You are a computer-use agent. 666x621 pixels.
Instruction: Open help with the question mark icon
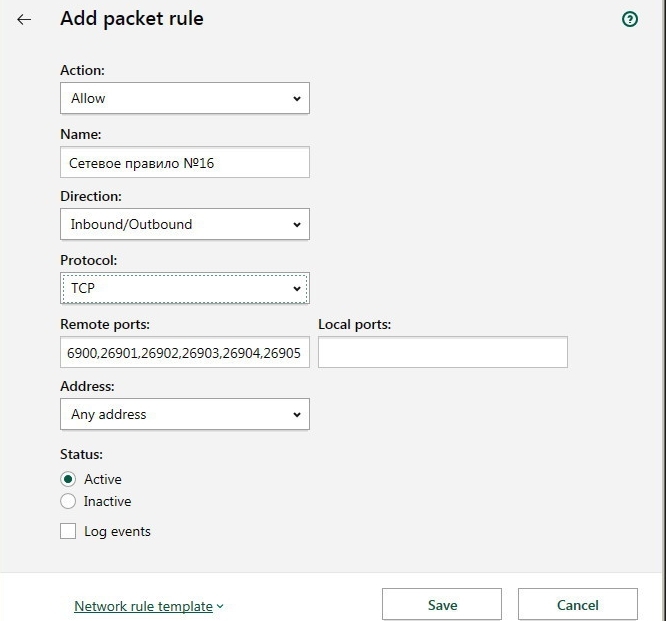click(x=630, y=19)
